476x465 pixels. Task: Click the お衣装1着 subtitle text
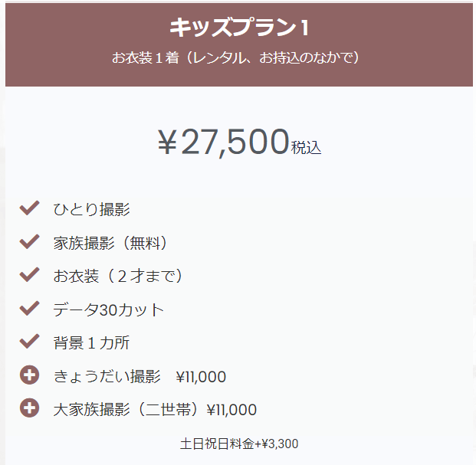235,57
